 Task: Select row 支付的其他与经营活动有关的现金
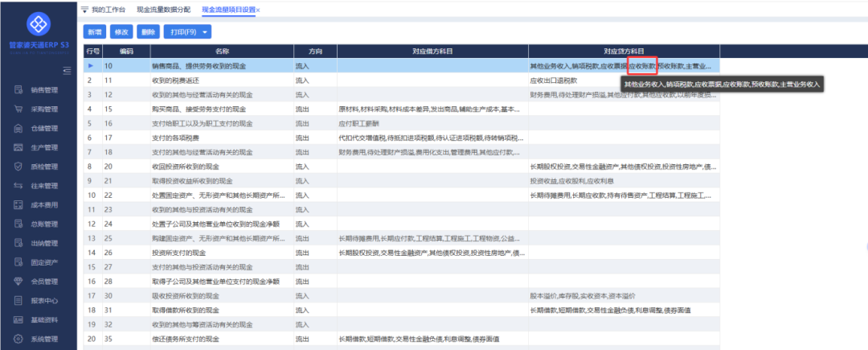(402, 152)
